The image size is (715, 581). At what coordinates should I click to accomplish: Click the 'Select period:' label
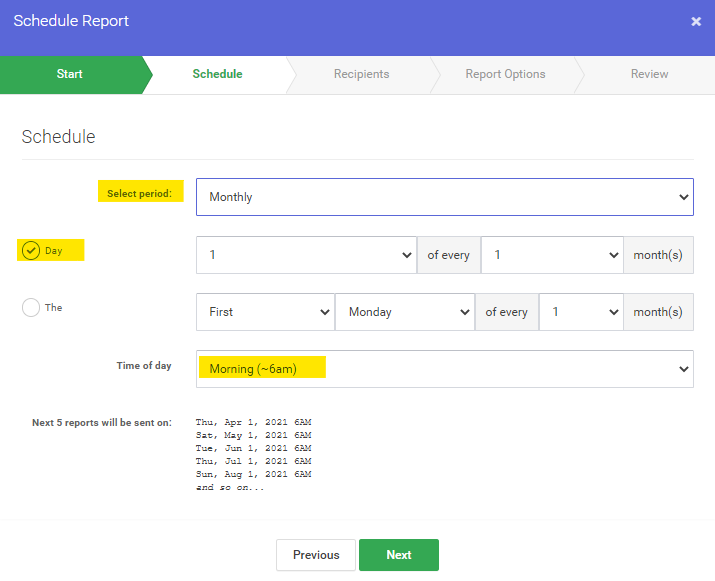pos(140,193)
